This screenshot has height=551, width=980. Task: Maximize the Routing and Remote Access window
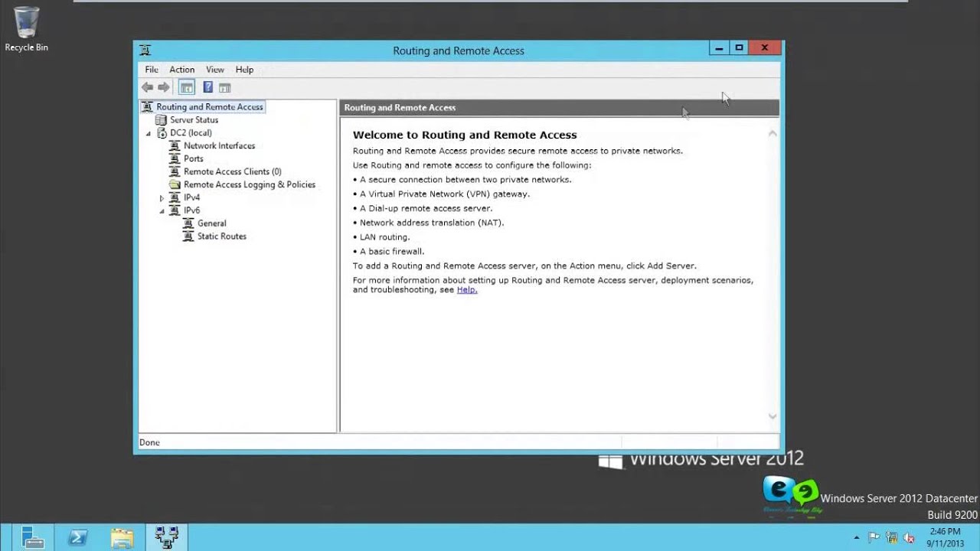point(739,48)
